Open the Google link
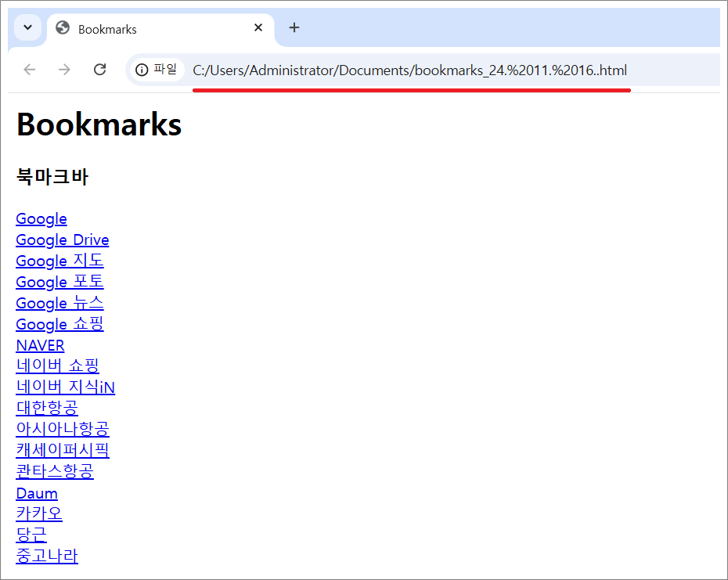The image size is (728, 580). tap(41, 218)
